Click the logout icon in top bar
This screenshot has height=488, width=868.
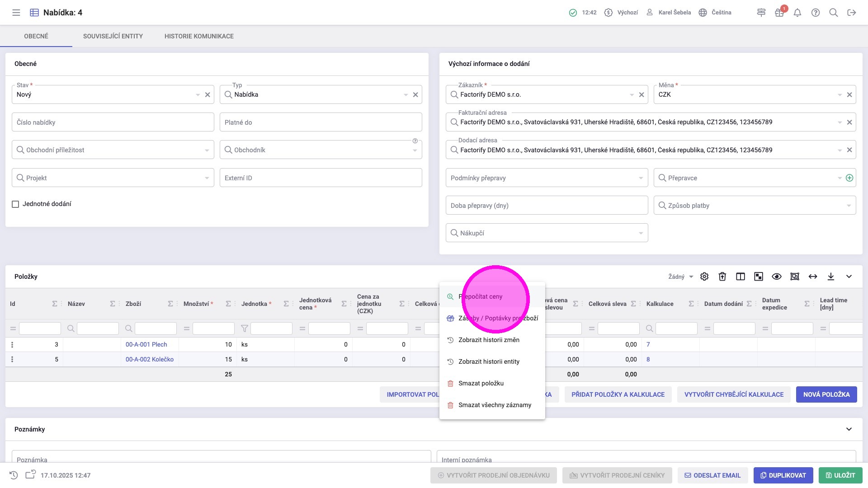pos(852,13)
